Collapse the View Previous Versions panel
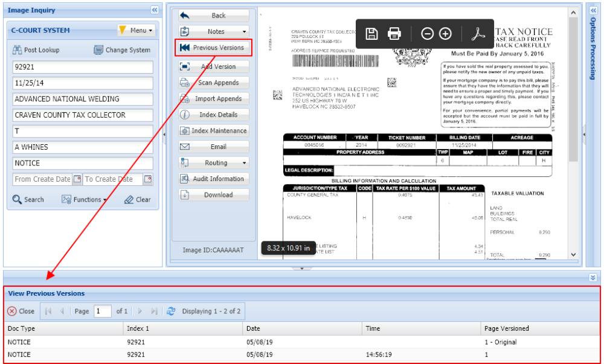Viewport: 604px width, 364px height. coord(593,278)
